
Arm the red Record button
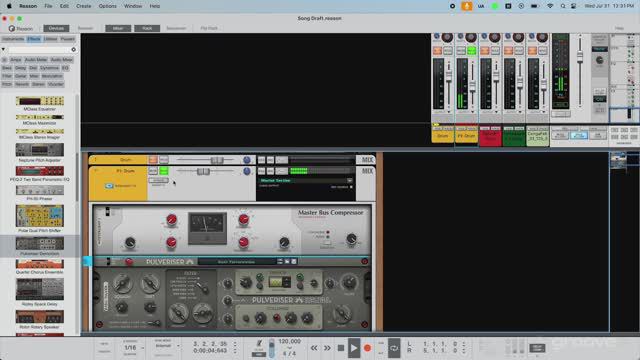coord(367,348)
